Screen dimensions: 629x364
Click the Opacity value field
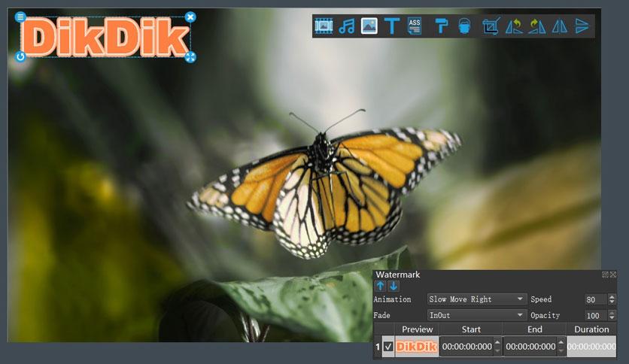pyautogui.click(x=596, y=316)
